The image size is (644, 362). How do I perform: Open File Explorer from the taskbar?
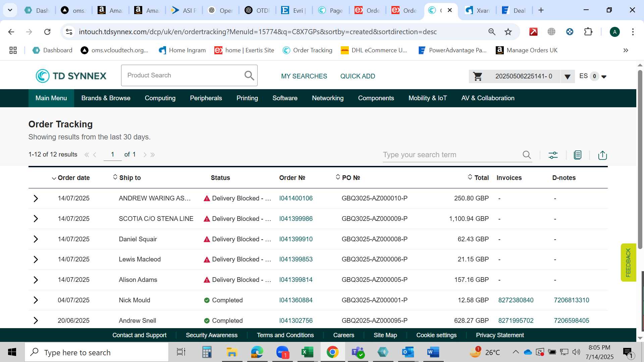(x=231, y=352)
